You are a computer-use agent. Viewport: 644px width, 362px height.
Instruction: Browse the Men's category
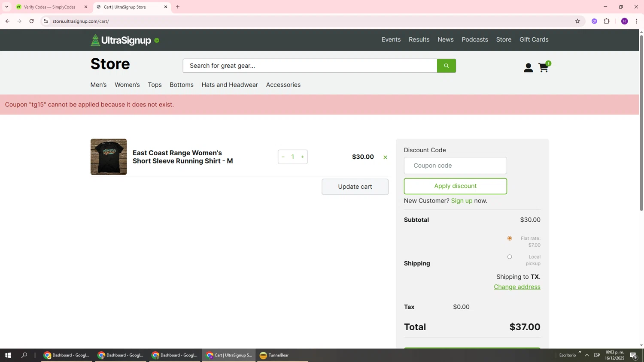98,85
